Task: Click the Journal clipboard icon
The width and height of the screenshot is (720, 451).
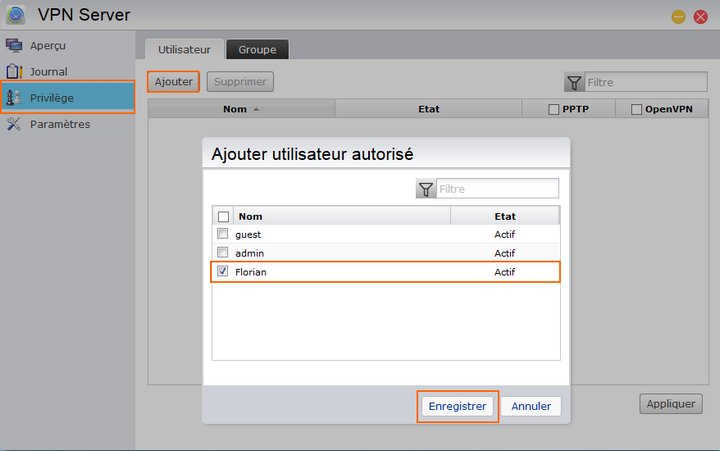Action: point(14,71)
